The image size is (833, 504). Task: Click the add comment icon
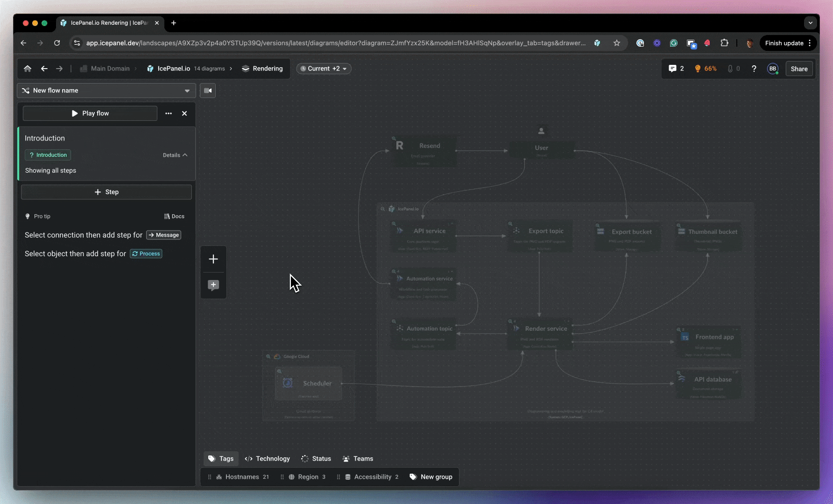pyautogui.click(x=213, y=285)
